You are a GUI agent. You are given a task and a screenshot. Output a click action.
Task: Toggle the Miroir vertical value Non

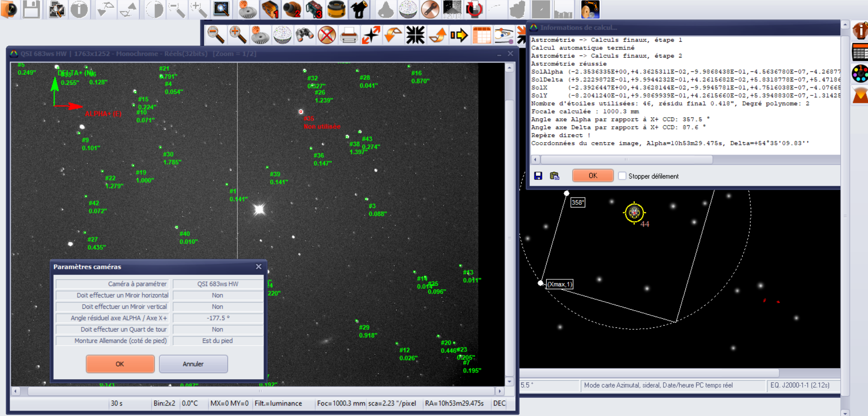[x=218, y=307]
